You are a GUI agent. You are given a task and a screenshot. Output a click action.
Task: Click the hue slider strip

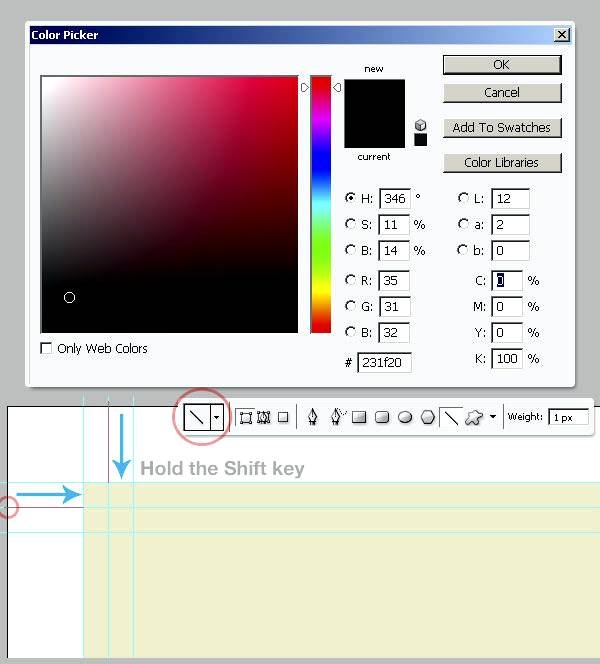tap(321, 205)
